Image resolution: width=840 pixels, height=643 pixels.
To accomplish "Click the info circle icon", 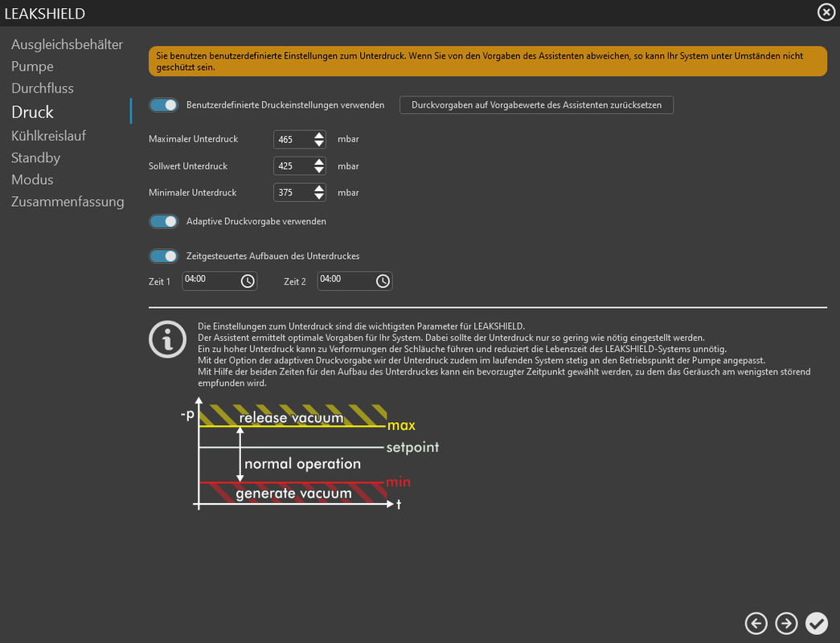I will pyautogui.click(x=168, y=339).
